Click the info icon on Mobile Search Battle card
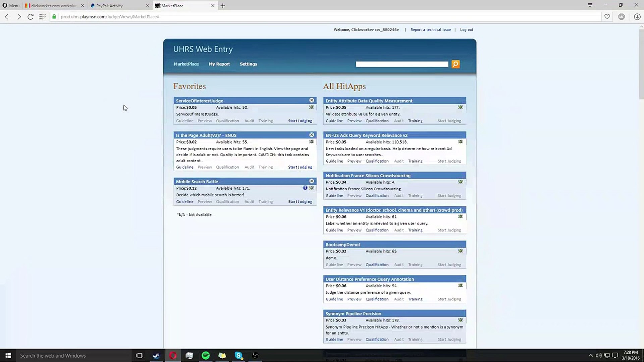Image resolution: width=644 pixels, height=362 pixels. click(x=305, y=188)
